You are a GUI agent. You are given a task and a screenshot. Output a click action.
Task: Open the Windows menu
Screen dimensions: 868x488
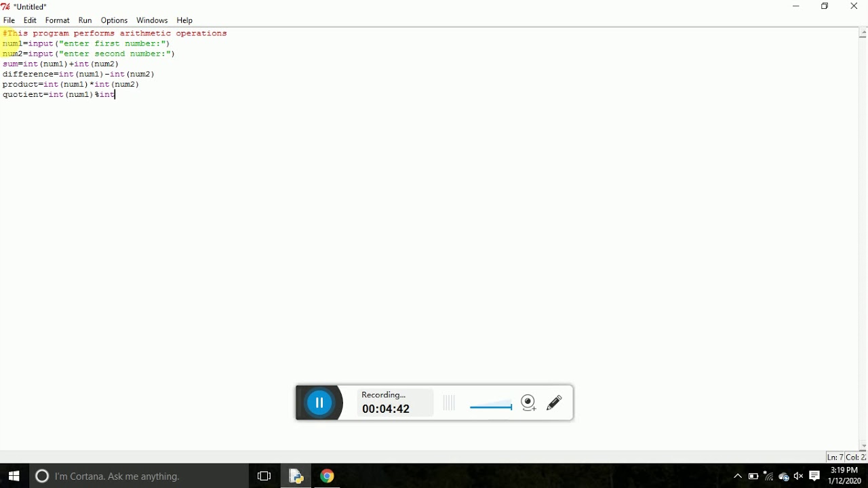[152, 20]
